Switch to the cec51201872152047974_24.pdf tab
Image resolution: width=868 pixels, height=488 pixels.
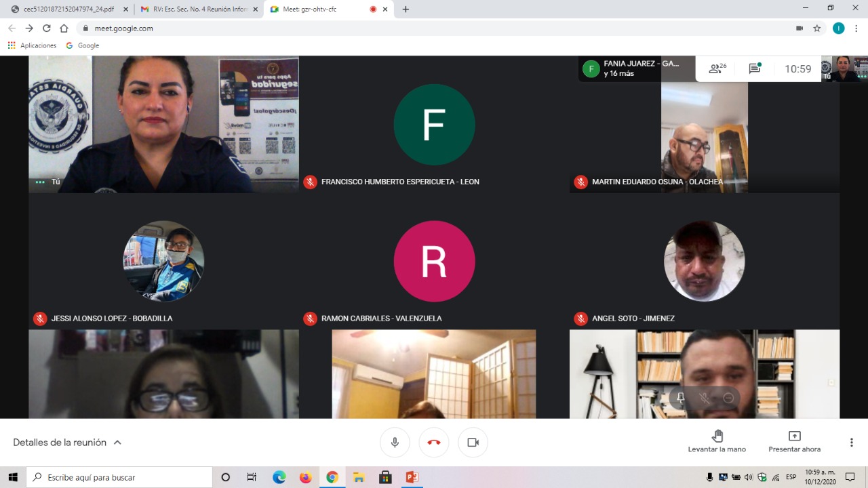click(64, 9)
